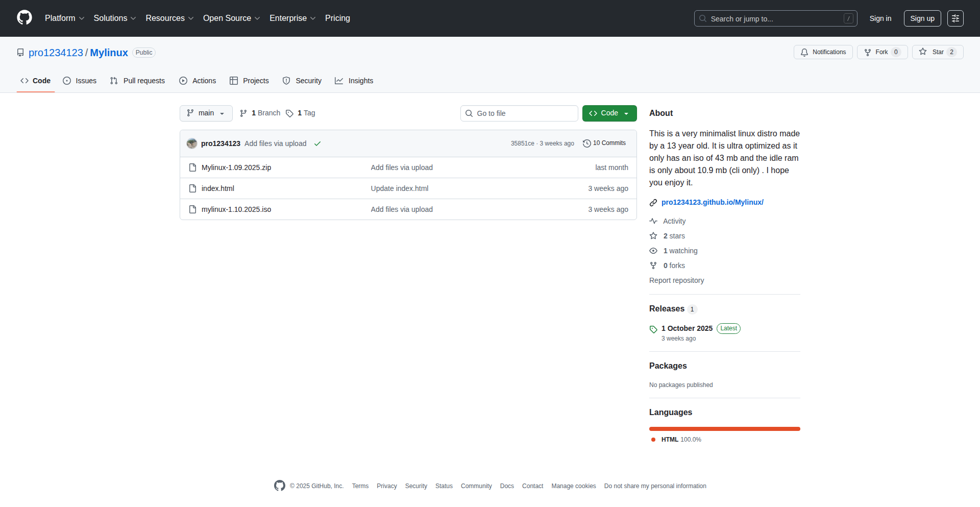Click the GitHub logo in header
The width and height of the screenshot is (980, 507).
[x=24, y=18]
